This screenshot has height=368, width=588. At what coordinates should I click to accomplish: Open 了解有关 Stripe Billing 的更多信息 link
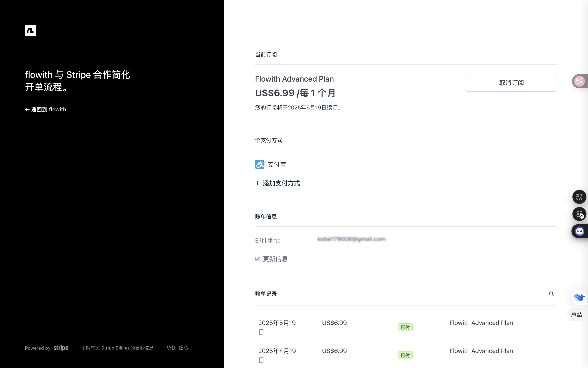117,348
